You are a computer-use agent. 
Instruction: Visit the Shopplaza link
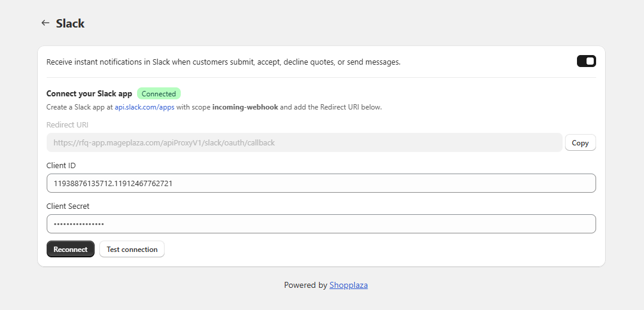(x=349, y=285)
